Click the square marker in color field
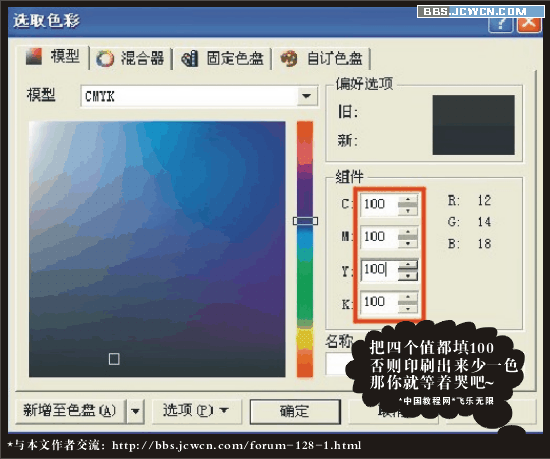 (x=114, y=359)
